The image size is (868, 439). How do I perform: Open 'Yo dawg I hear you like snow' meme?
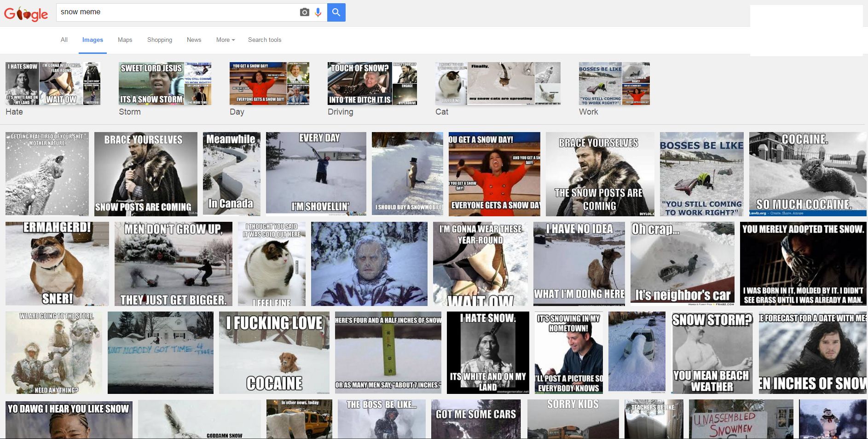click(69, 419)
